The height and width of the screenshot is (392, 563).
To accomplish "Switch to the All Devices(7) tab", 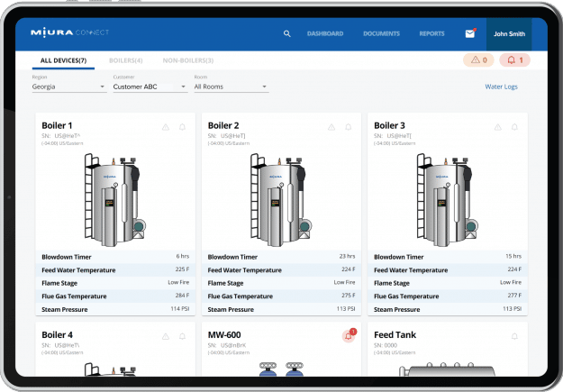I will (64, 60).
